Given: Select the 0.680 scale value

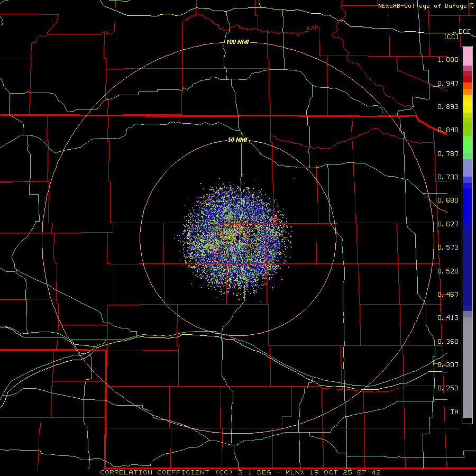Looking at the screenshot, I should [x=448, y=200].
